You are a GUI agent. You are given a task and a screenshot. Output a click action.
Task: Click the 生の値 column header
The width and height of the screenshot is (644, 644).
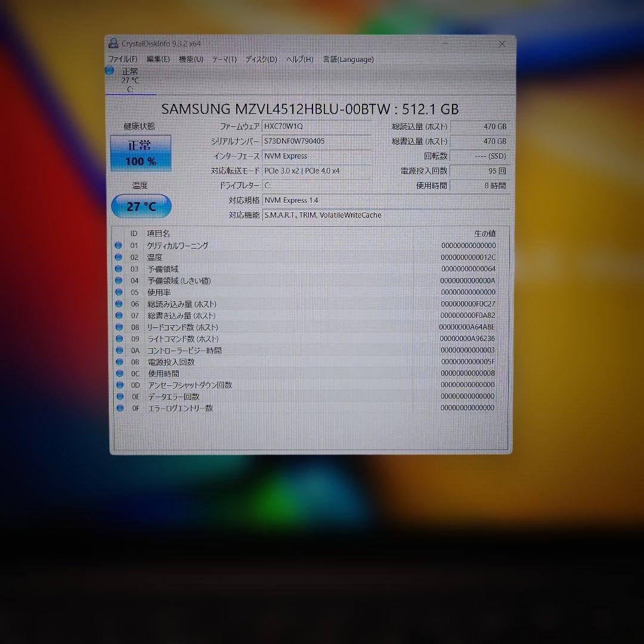tap(484, 234)
